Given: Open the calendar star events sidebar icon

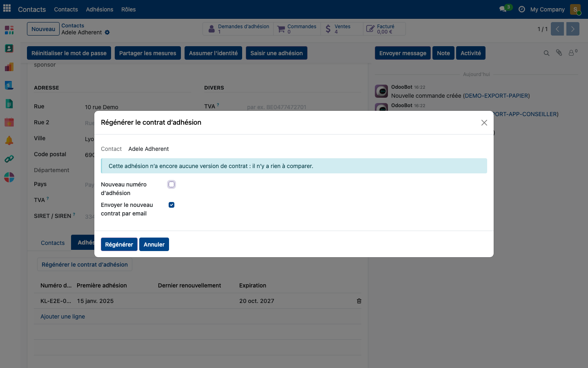Looking at the screenshot, I should tap(9, 122).
